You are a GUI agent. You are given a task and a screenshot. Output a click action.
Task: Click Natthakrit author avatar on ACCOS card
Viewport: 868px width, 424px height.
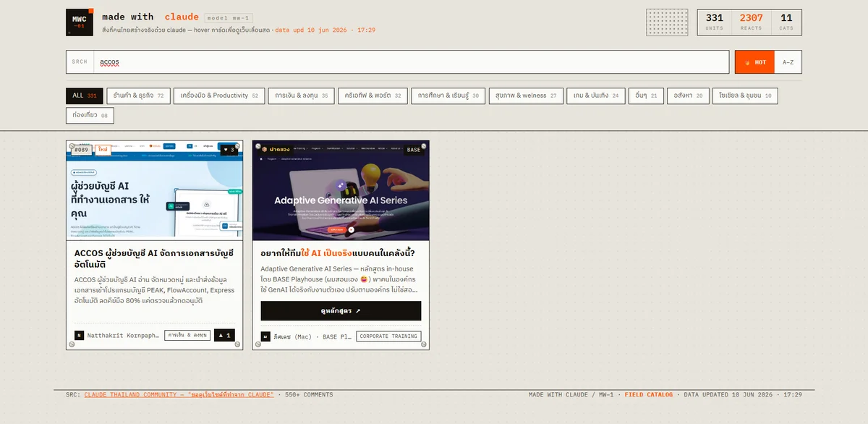[x=80, y=336]
